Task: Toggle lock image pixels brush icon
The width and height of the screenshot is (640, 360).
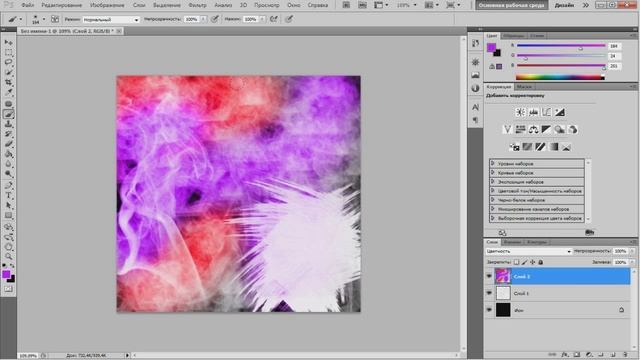Action: (524, 262)
